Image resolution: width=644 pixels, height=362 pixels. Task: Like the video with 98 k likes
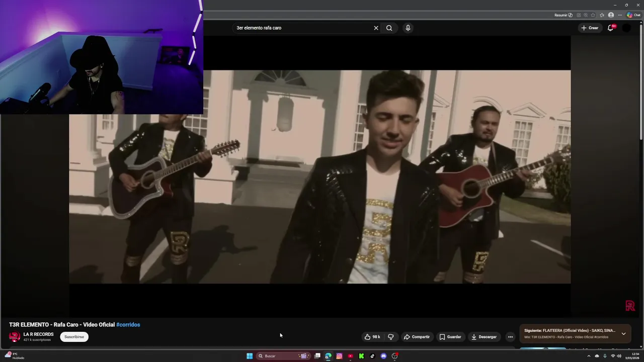pyautogui.click(x=372, y=337)
